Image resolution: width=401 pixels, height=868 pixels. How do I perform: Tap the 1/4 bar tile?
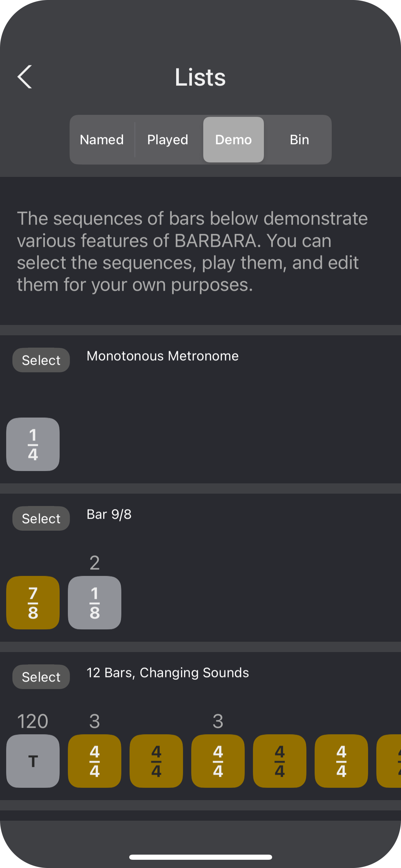[33, 444]
